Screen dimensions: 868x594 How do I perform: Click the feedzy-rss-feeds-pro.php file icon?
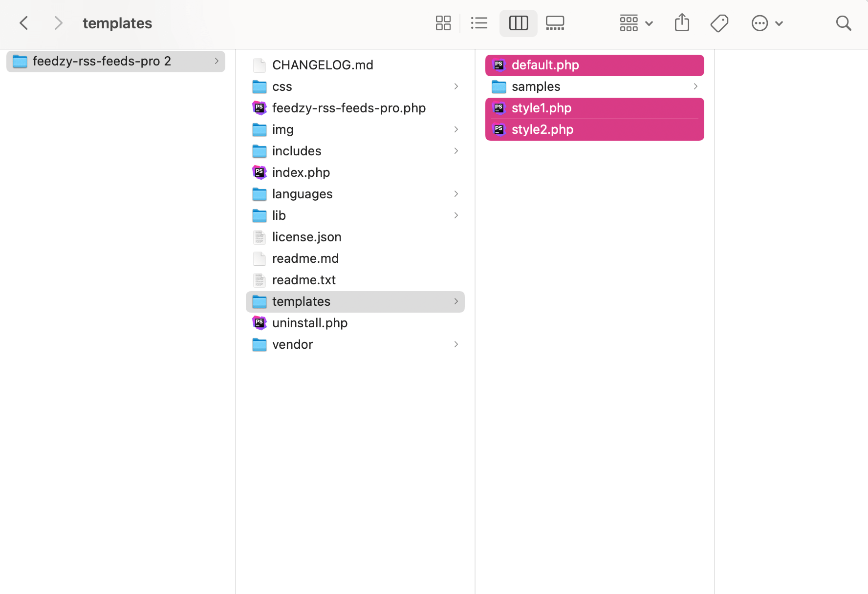click(x=260, y=108)
